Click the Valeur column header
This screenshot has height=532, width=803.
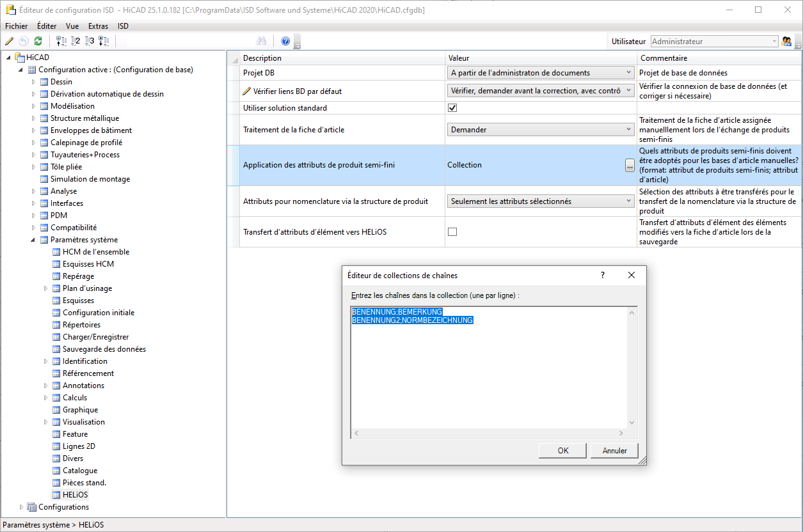[x=541, y=58]
